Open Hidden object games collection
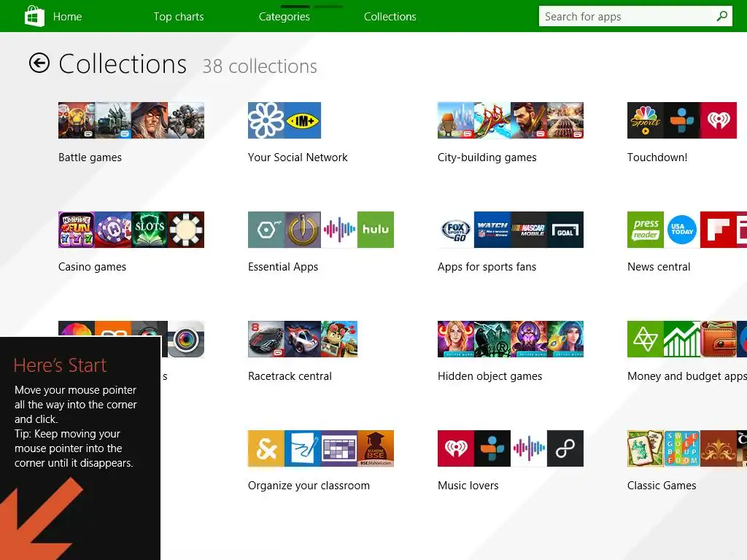This screenshot has width=747, height=560. [489, 376]
